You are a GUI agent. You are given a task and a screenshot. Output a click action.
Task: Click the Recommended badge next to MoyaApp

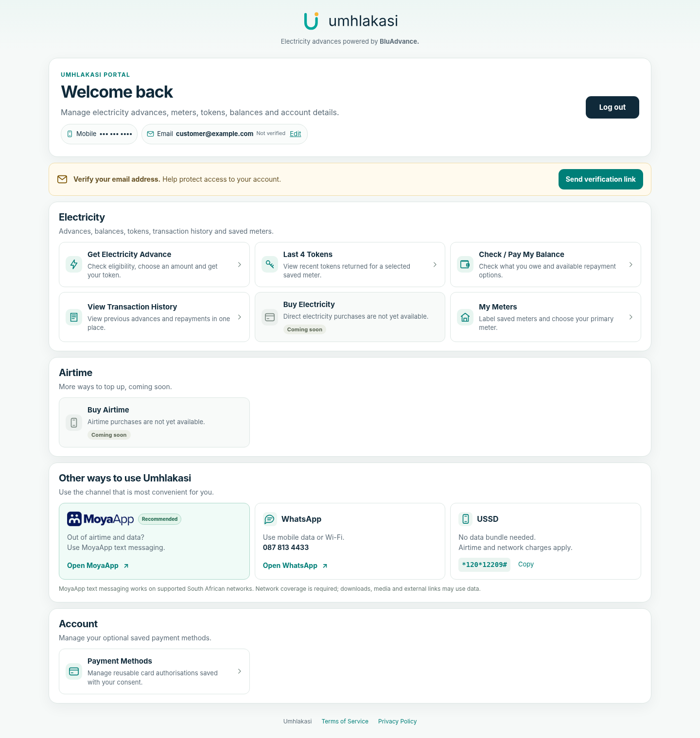coord(159,519)
